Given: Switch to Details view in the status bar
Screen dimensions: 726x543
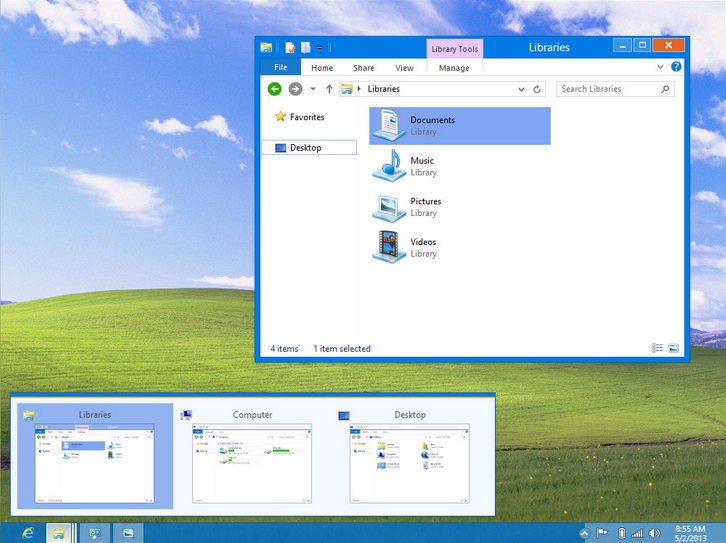Looking at the screenshot, I should pyautogui.click(x=657, y=348).
